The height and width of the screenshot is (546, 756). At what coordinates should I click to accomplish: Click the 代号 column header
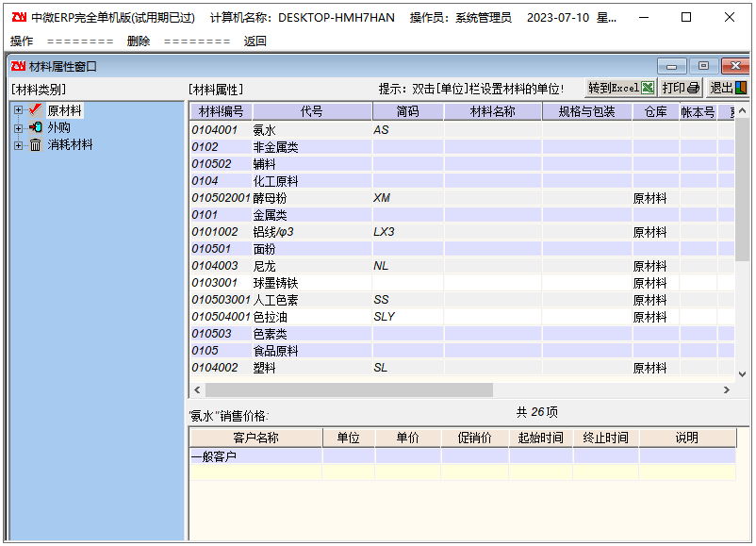coord(312,112)
